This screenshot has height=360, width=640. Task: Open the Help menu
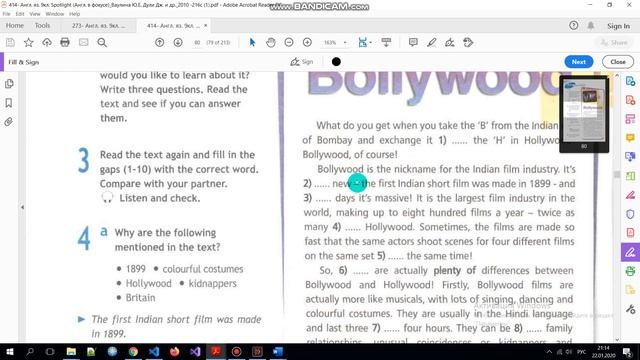tap(74, 14)
